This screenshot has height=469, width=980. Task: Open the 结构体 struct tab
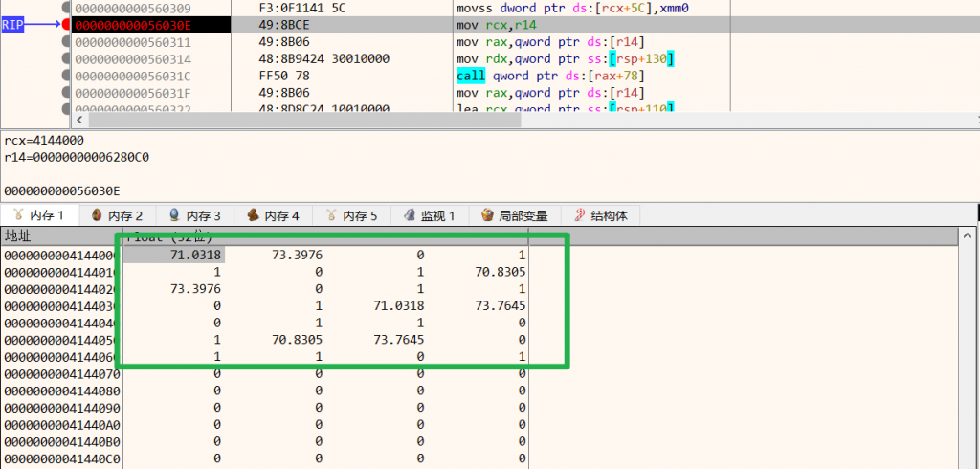pos(600,215)
